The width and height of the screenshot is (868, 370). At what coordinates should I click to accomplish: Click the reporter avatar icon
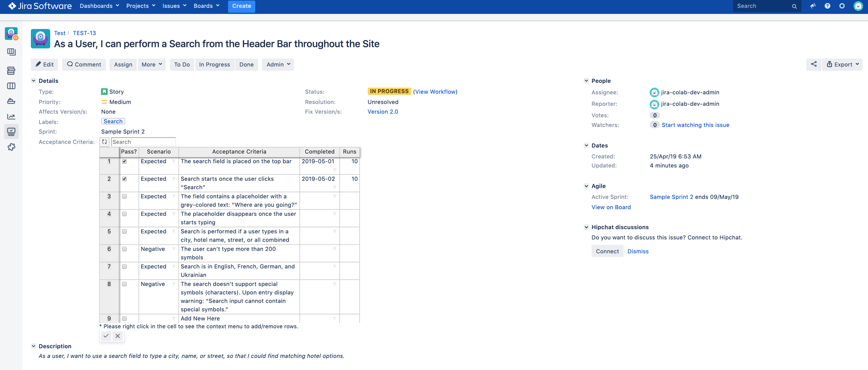click(x=654, y=104)
